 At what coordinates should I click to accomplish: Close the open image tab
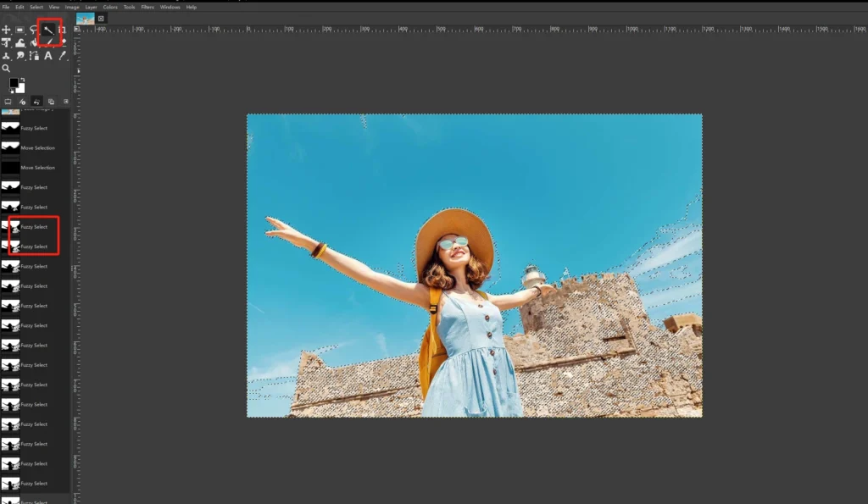(101, 19)
